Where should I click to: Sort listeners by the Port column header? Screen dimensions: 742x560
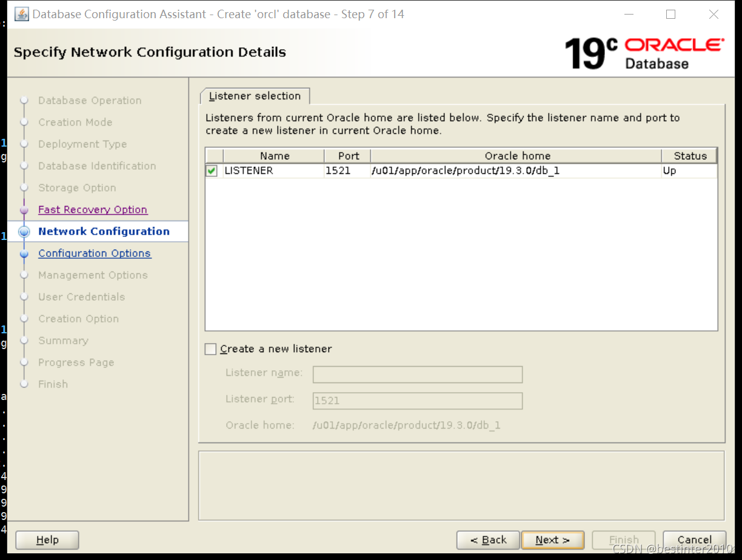point(348,156)
